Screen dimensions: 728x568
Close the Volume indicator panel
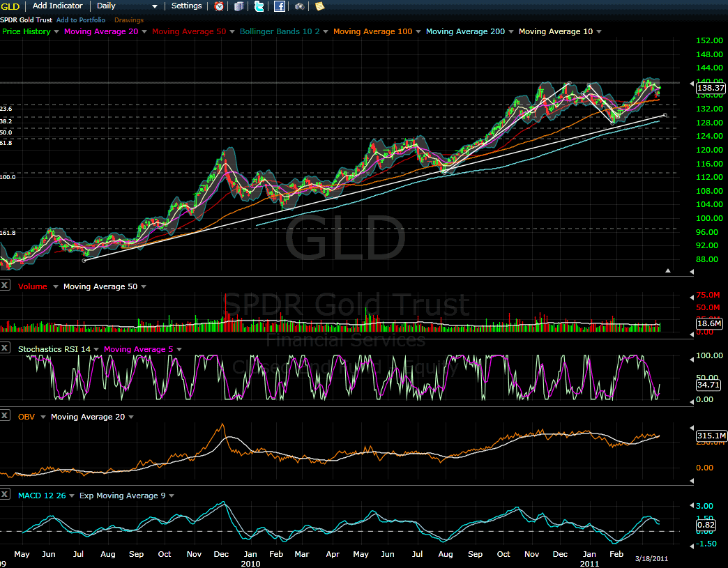point(5,285)
